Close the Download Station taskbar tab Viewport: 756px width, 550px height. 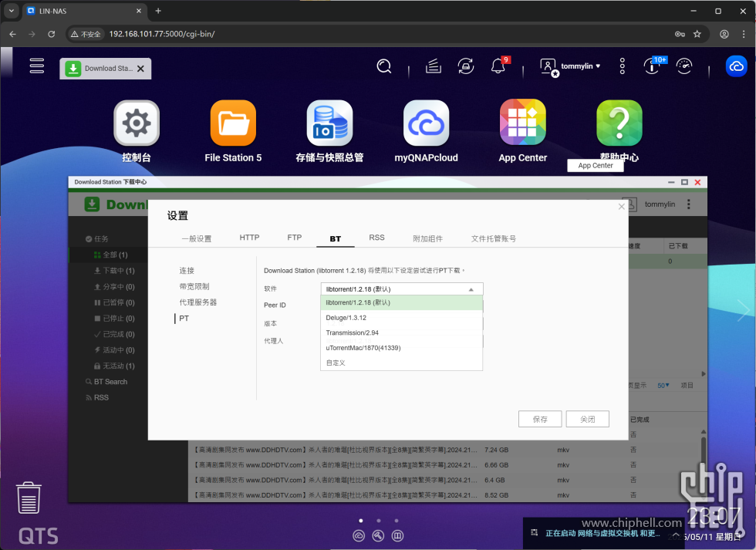[140, 69]
